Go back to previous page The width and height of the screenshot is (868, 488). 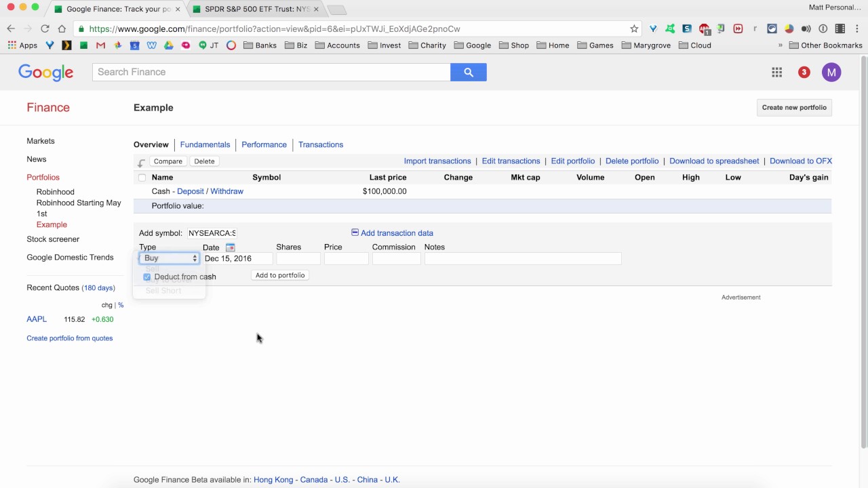click(x=11, y=28)
